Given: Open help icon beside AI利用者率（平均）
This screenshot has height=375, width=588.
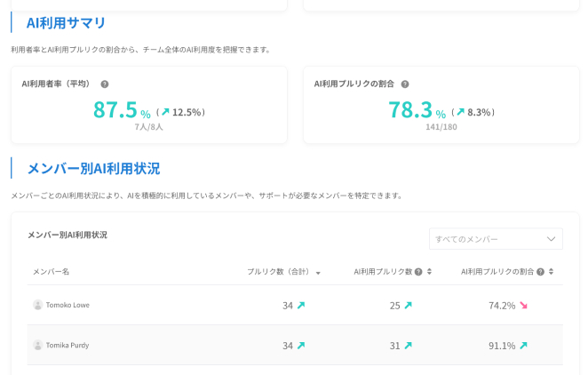Looking at the screenshot, I should tap(105, 84).
